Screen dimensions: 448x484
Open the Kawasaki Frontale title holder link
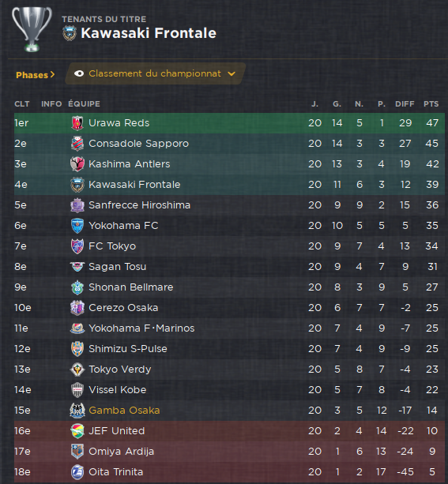[x=149, y=33]
